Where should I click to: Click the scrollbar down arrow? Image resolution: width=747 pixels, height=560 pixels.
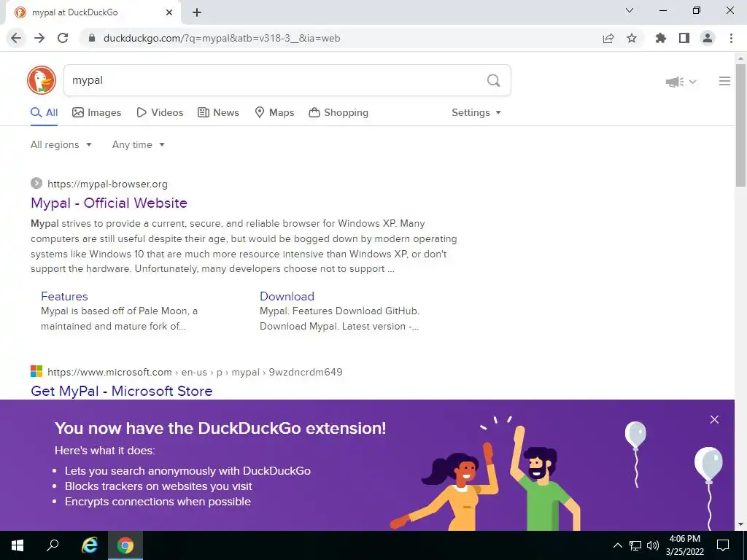(x=741, y=524)
